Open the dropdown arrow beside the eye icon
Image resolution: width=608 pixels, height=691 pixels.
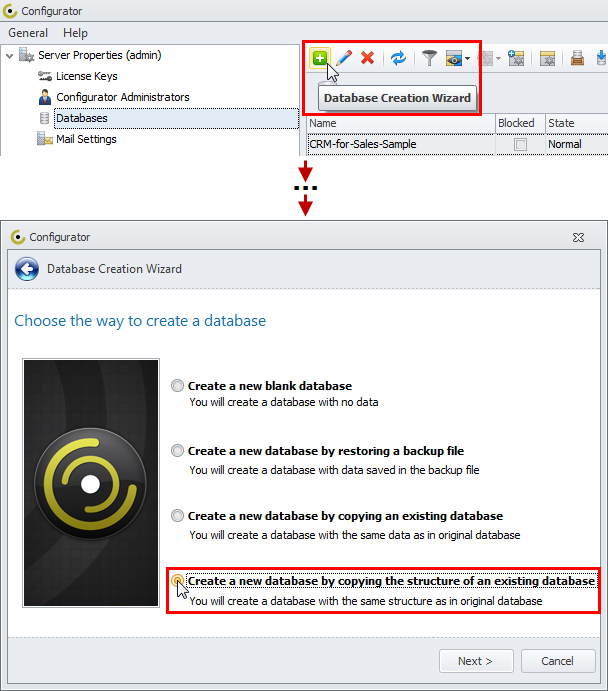tap(467, 58)
